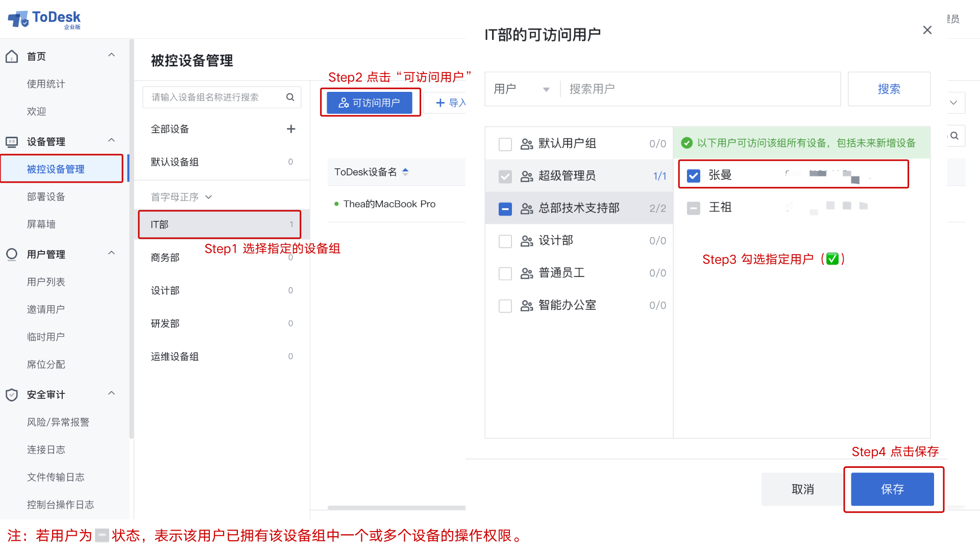The image size is (980, 551).
Task: Click group icon next to 超级管理员
Action: click(527, 176)
